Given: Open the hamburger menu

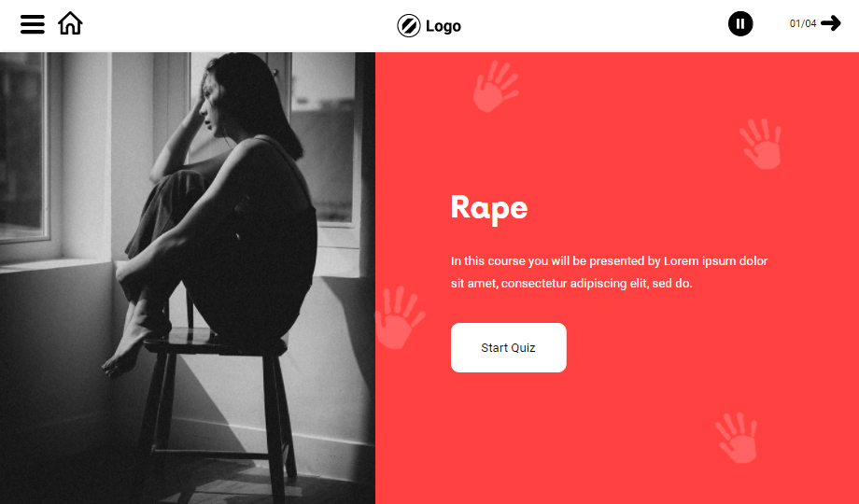Looking at the screenshot, I should coord(33,24).
